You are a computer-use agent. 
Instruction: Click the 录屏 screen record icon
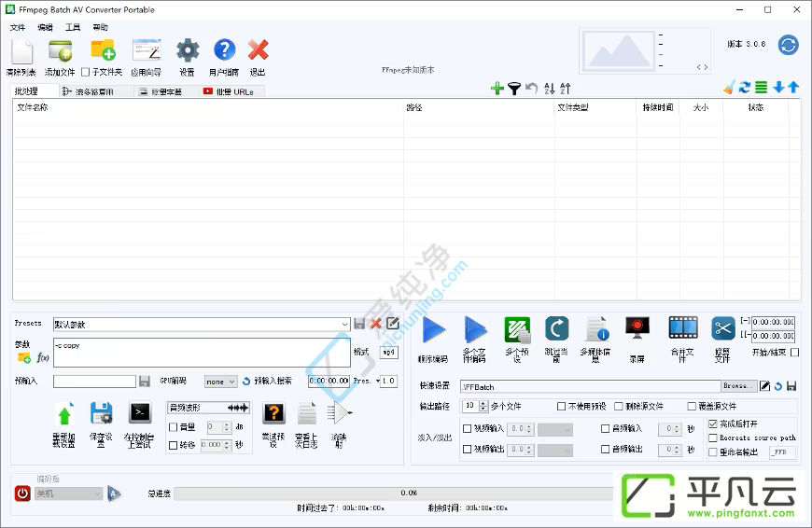[x=637, y=328]
